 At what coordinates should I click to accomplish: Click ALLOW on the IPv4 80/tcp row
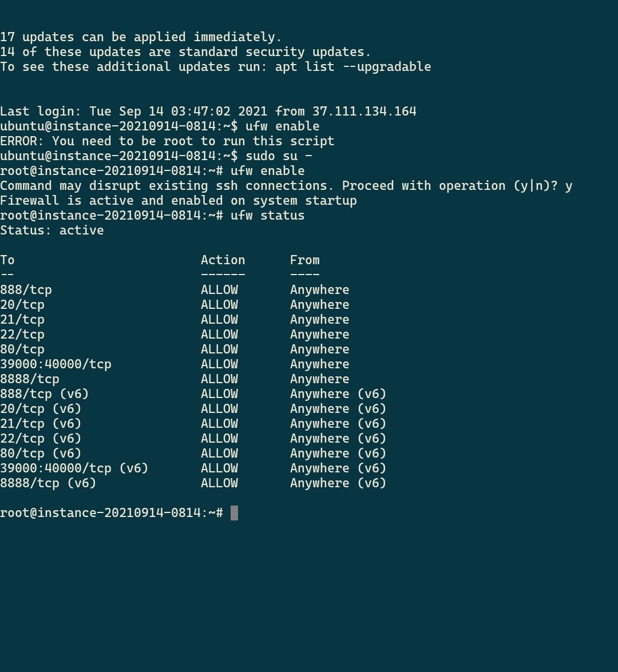(219, 349)
